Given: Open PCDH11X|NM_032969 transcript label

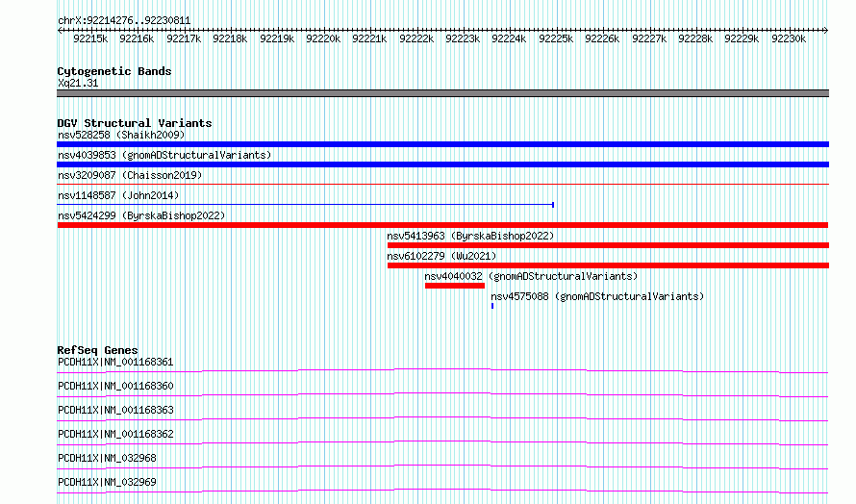Looking at the screenshot, I should (x=107, y=482).
